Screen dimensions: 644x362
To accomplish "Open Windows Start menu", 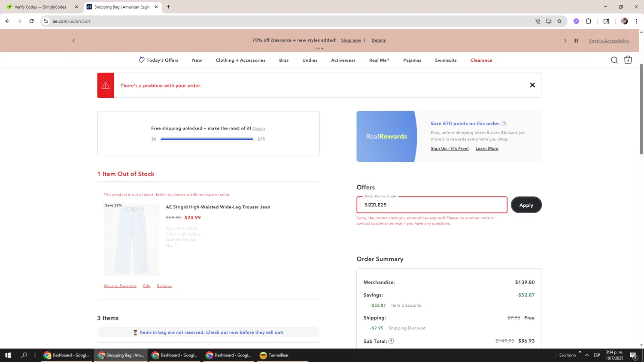I will pyautogui.click(x=7, y=355).
